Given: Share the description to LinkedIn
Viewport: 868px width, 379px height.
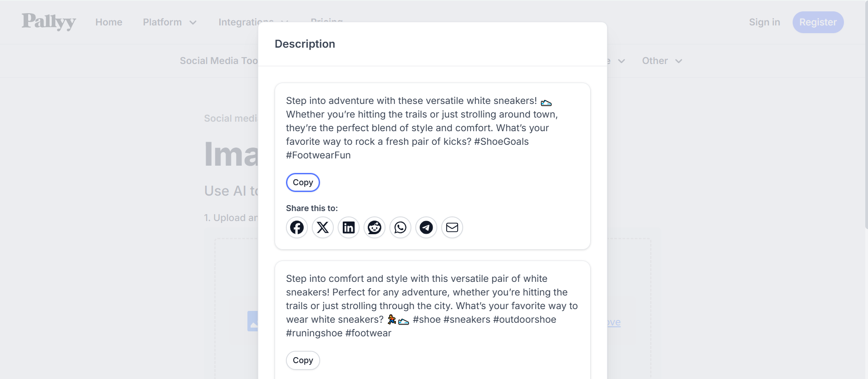Looking at the screenshot, I should coord(349,227).
